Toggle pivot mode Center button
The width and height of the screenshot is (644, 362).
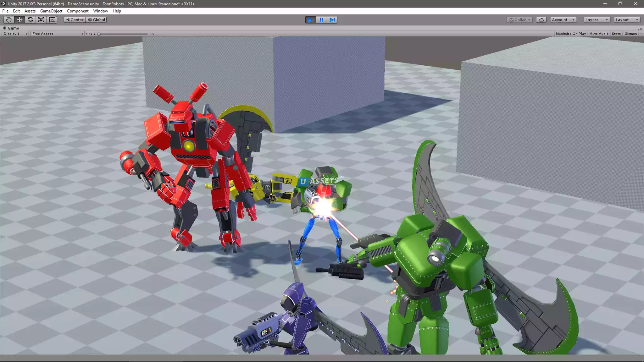coord(75,20)
